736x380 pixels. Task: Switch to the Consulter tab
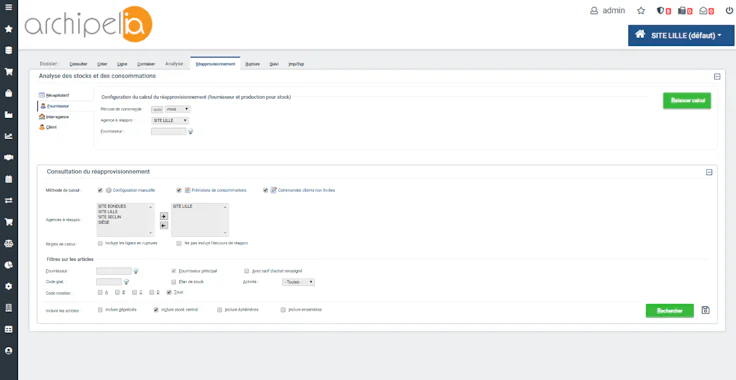(x=78, y=64)
